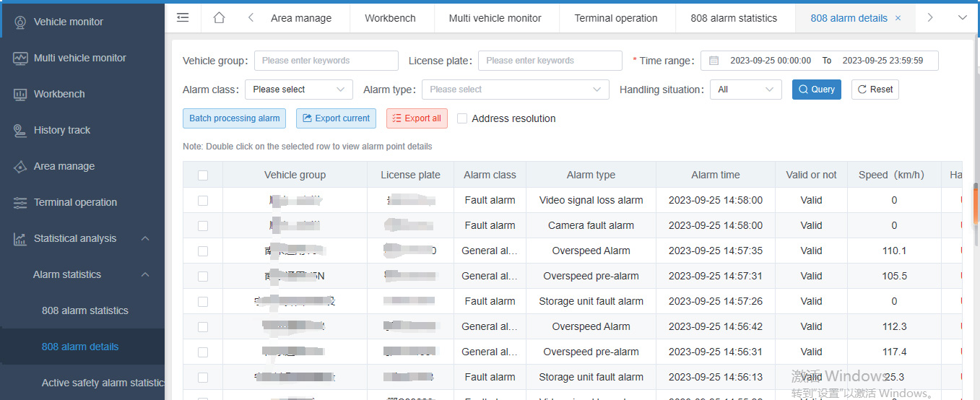
Task: Click the Alarm time column header
Action: pyautogui.click(x=716, y=175)
